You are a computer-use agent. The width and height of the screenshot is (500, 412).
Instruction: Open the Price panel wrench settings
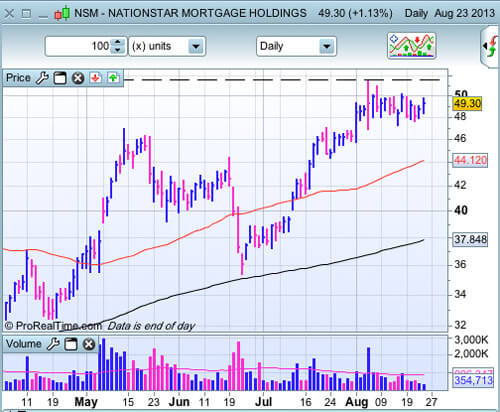click(x=42, y=78)
